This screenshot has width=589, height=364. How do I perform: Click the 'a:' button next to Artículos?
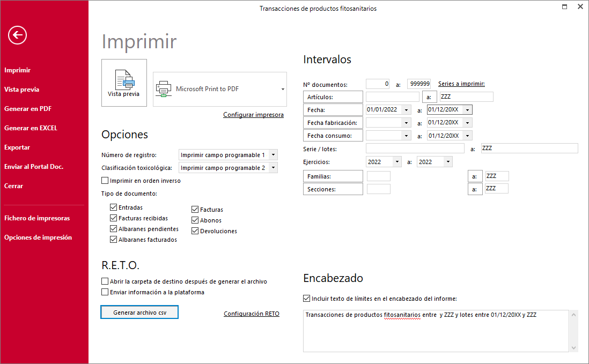(429, 97)
